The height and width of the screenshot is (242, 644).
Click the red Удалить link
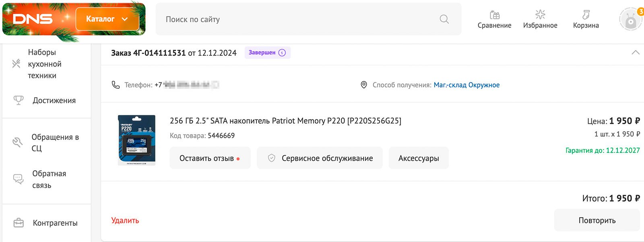125,220
